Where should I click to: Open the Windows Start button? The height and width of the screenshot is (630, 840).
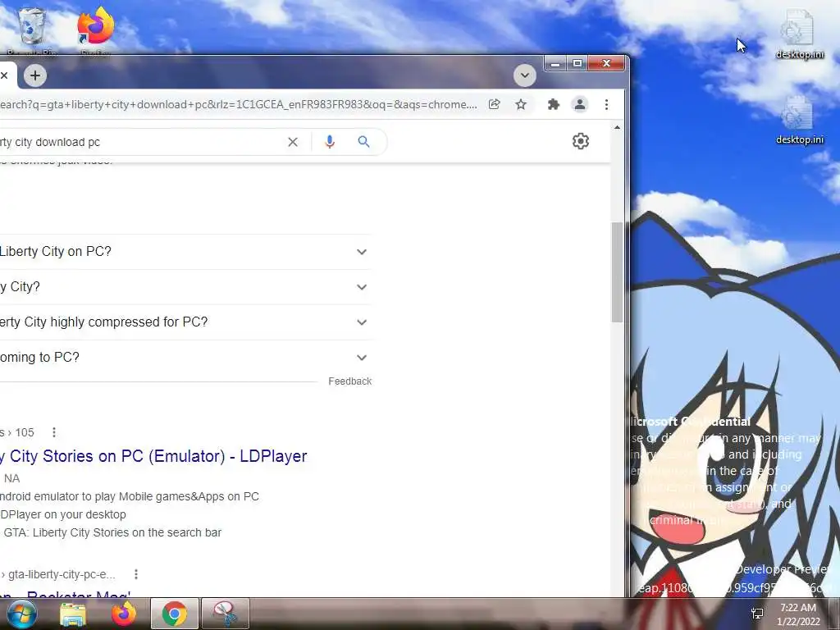[21, 614]
